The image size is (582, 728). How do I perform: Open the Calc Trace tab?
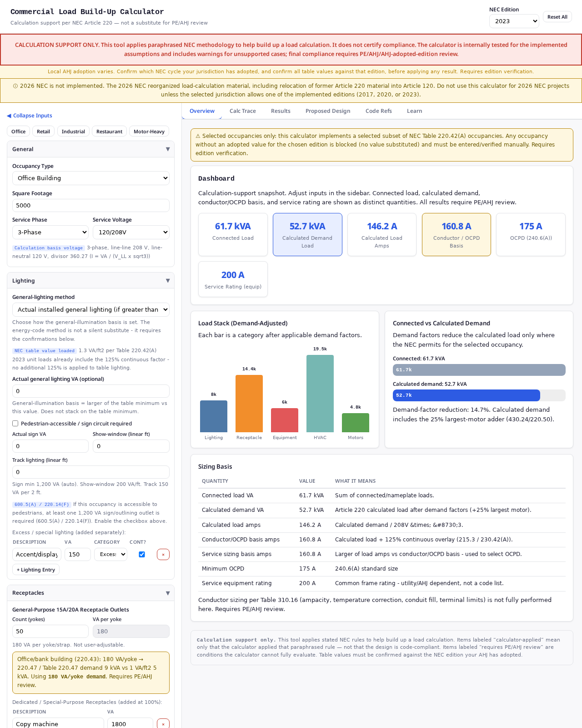243,111
